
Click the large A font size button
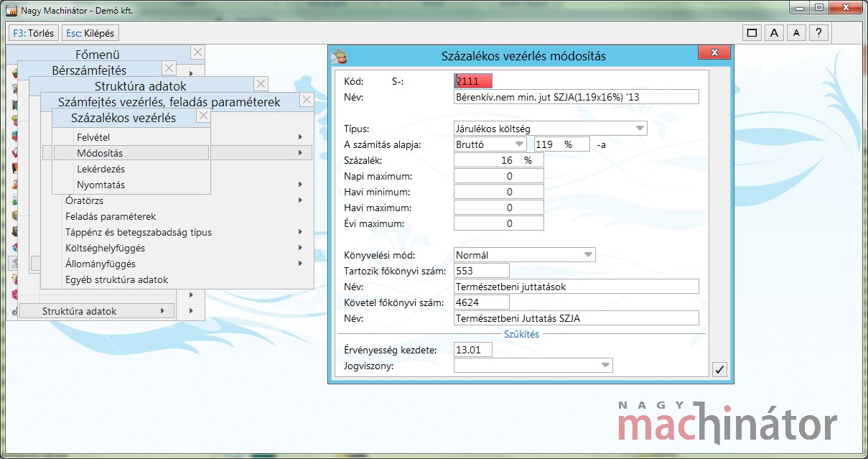coord(773,33)
